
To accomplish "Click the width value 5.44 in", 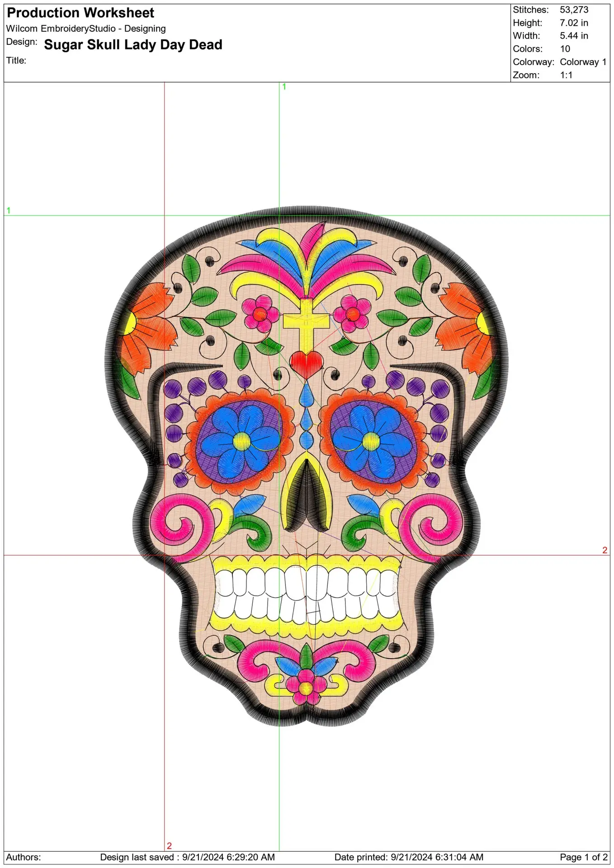I will (x=574, y=36).
